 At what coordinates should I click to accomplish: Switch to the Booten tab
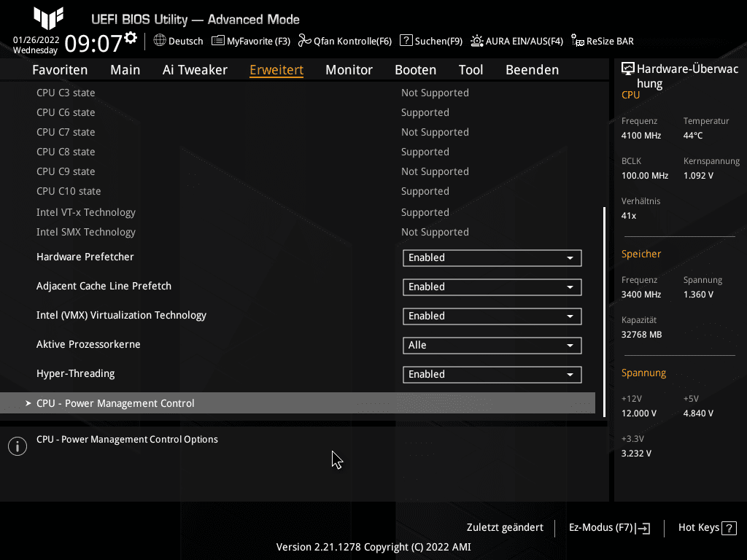[415, 69]
